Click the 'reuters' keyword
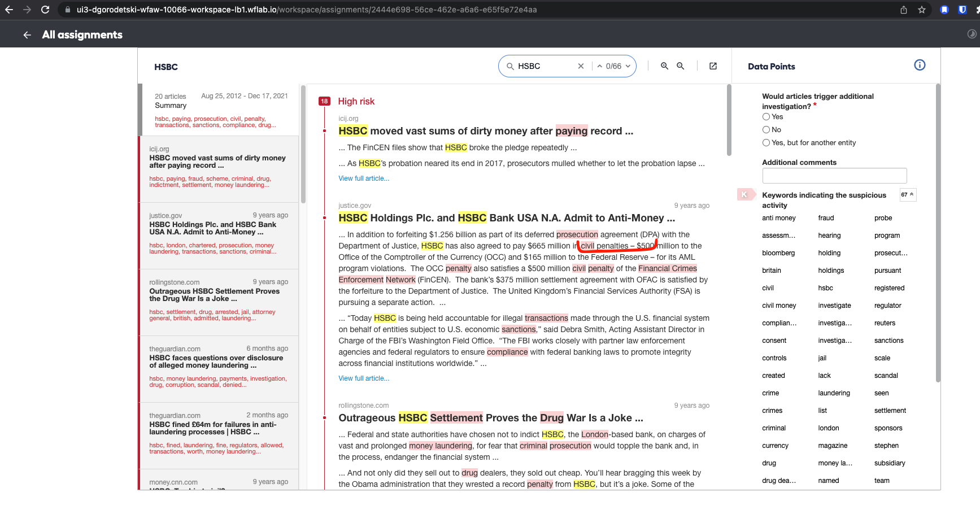 tap(885, 323)
